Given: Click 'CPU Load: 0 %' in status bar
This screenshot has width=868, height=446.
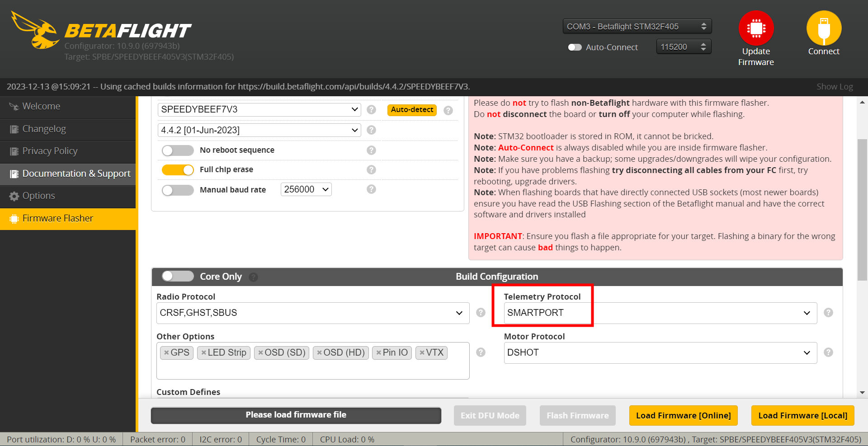Looking at the screenshot, I should pos(347,440).
